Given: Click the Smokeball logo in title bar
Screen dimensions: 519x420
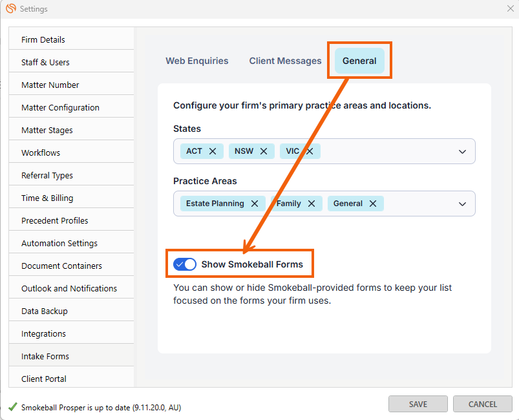Looking at the screenshot, I should coord(11,8).
